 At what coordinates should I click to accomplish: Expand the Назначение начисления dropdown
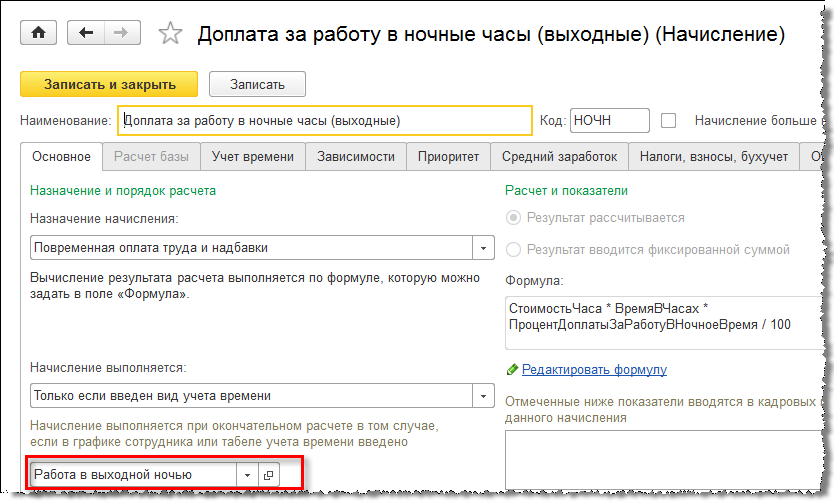coord(484,248)
